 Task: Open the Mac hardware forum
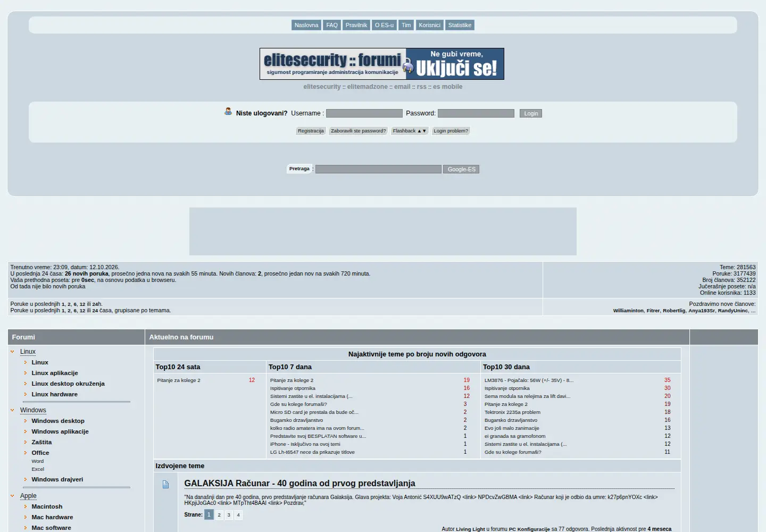pos(52,517)
